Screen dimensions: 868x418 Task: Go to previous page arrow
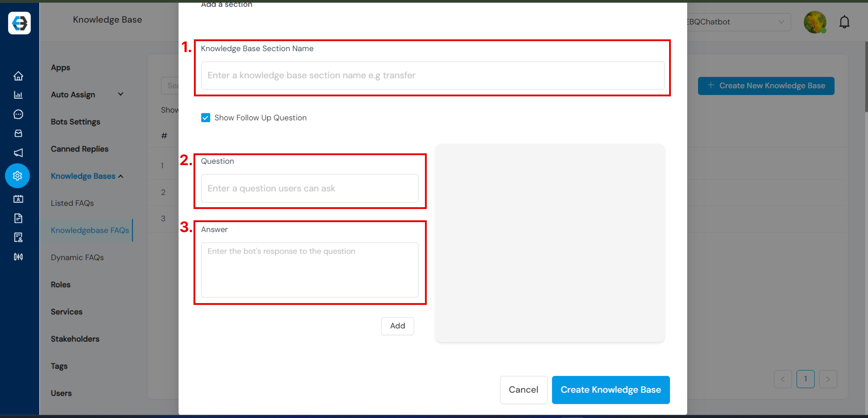click(783, 379)
